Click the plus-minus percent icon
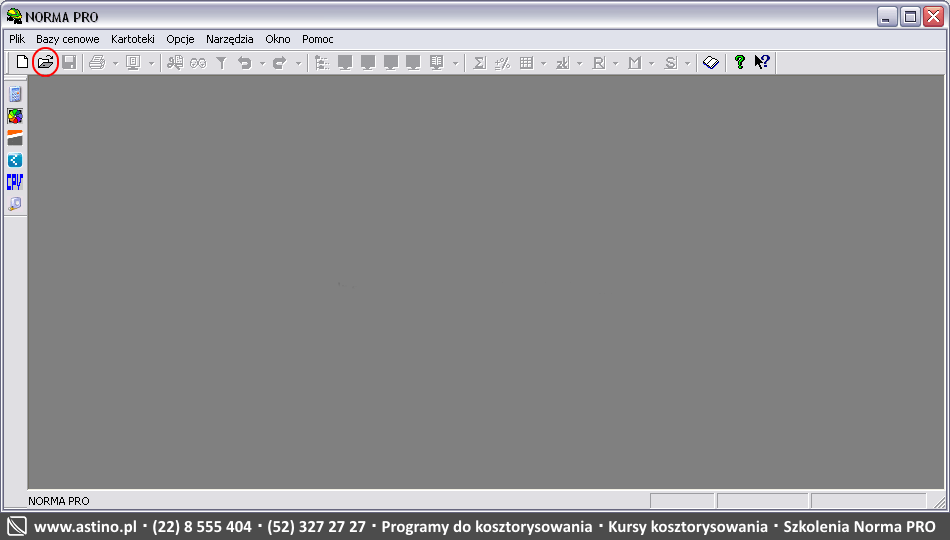The height and width of the screenshot is (540, 950). point(502,62)
